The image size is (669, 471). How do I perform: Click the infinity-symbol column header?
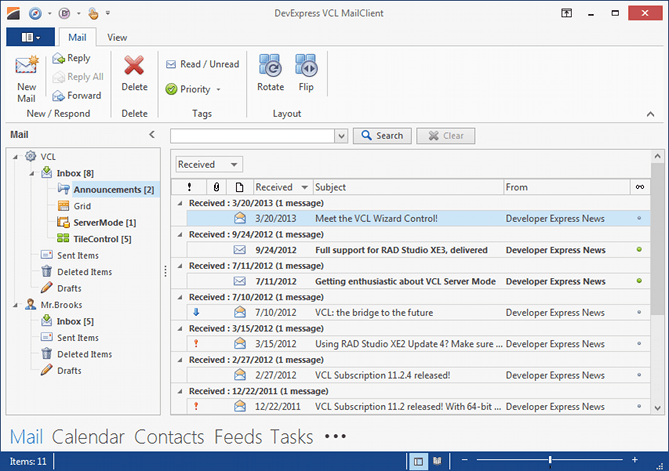coord(640,187)
